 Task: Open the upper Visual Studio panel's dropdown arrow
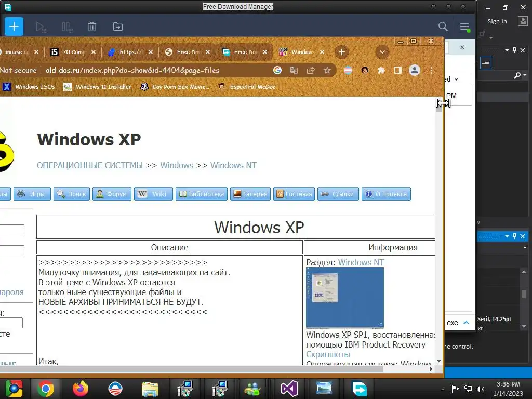tap(507, 50)
